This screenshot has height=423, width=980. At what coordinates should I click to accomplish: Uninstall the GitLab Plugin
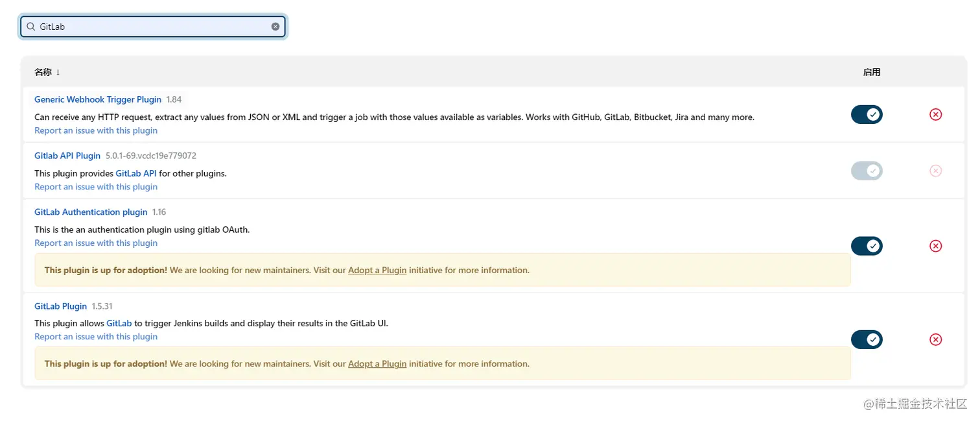[935, 340]
